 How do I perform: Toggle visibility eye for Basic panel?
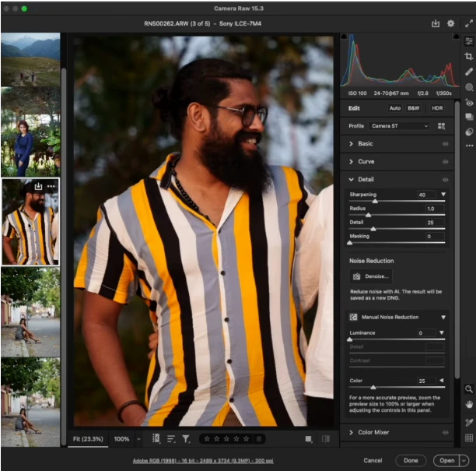(x=446, y=144)
